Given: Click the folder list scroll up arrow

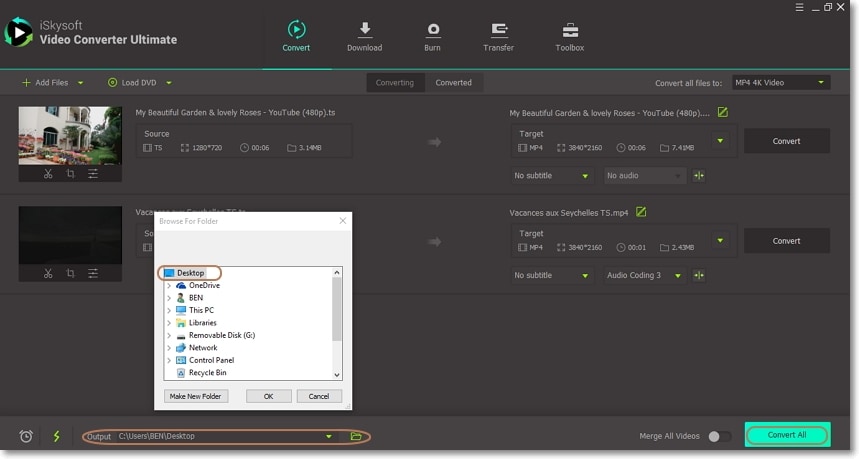Looking at the screenshot, I should (x=337, y=272).
